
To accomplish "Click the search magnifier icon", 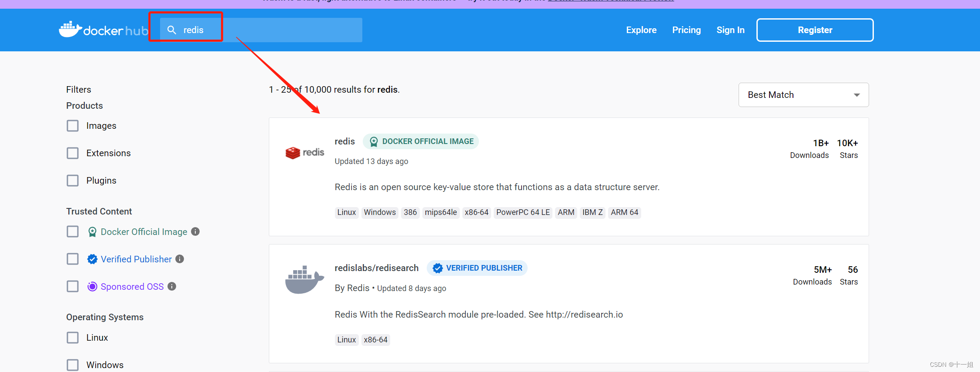I will click(x=172, y=30).
